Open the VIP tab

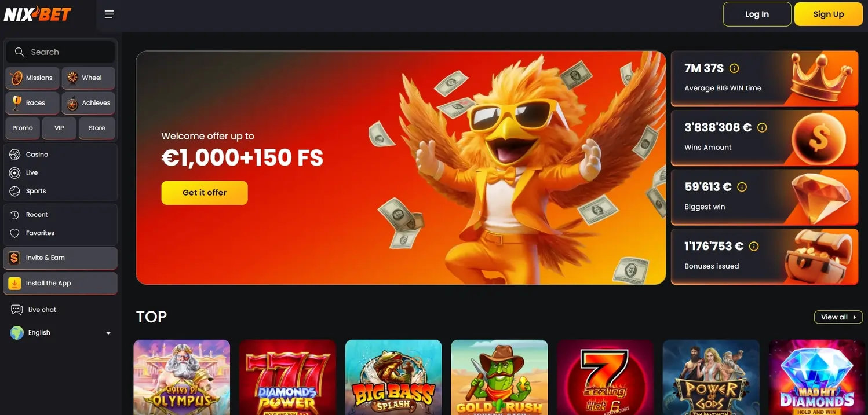coord(59,128)
